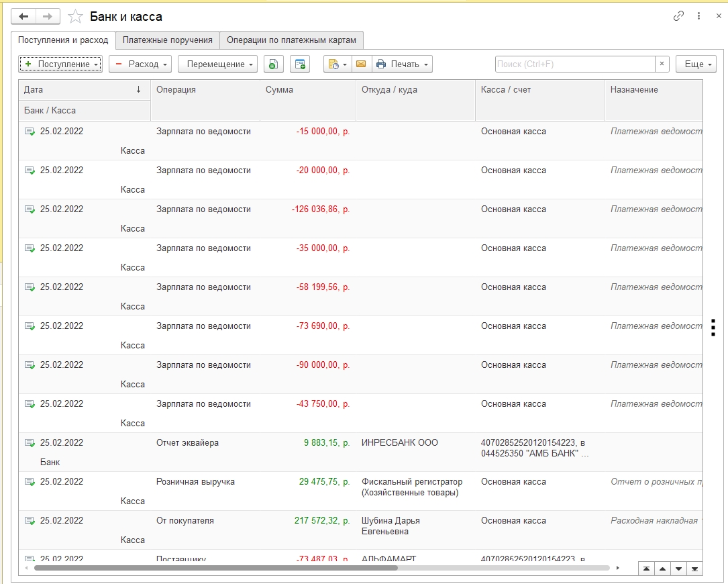Add Банк и касса to favorites star
This screenshot has width=728, height=584.
[x=75, y=17]
